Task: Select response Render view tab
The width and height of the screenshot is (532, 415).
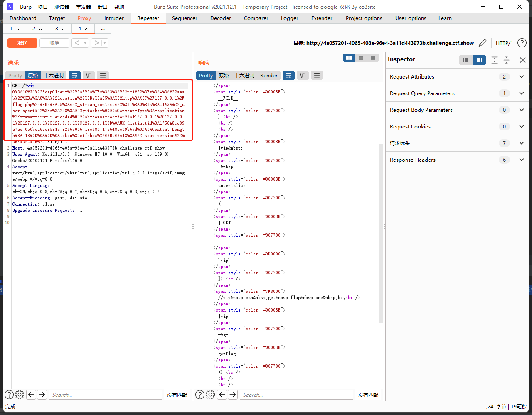Action: pyautogui.click(x=269, y=75)
